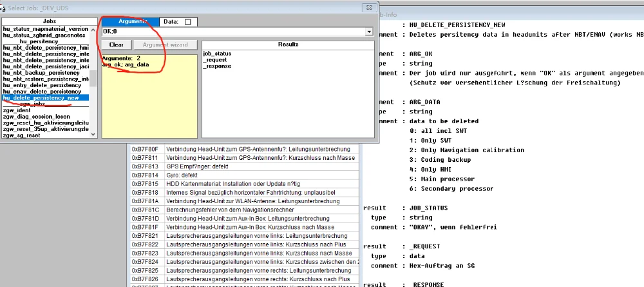Image resolution: width=644 pixels, height=287 pixels.
Task: Click '6: Secondary processor' option text
Action: [451, 189]
